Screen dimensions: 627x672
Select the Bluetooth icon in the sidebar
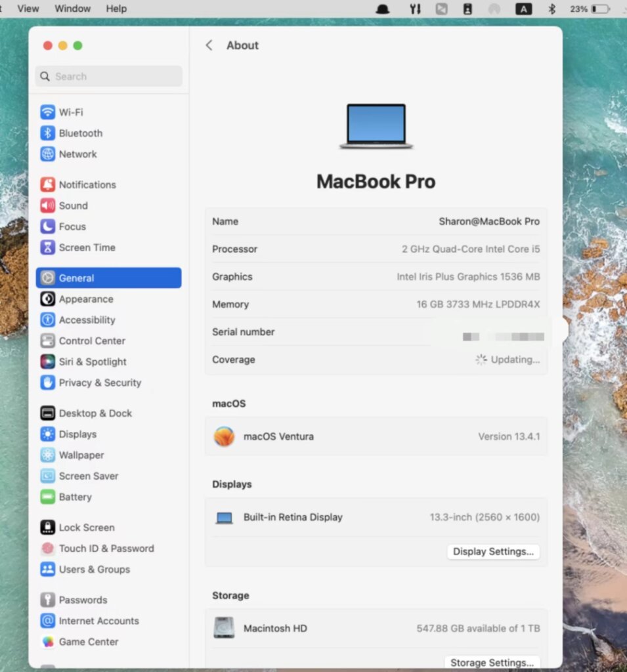47,133
